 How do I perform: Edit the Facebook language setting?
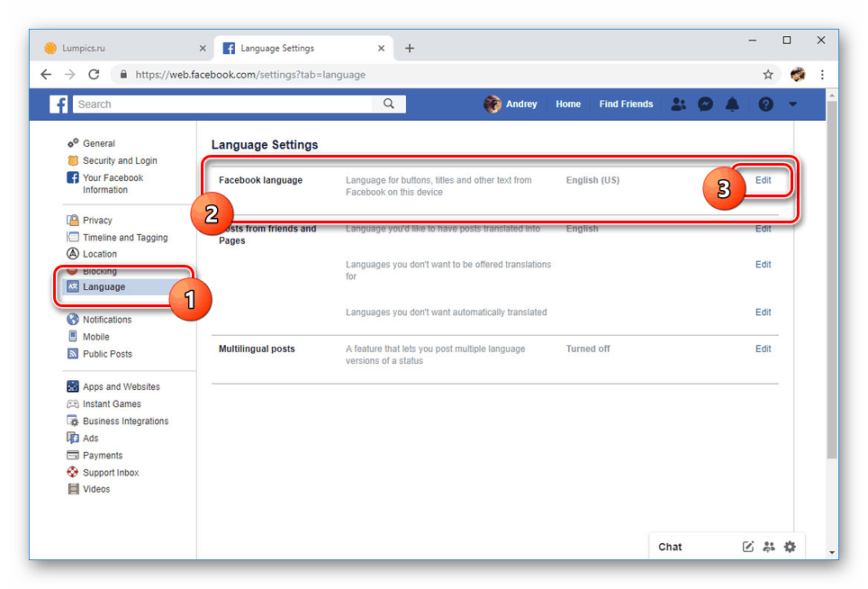[763, 180]
